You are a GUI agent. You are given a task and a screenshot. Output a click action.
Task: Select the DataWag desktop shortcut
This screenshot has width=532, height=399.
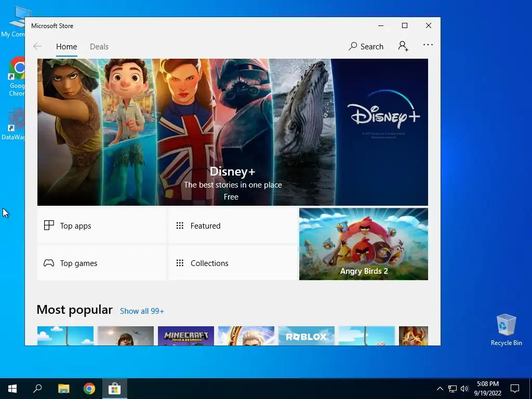14,124
